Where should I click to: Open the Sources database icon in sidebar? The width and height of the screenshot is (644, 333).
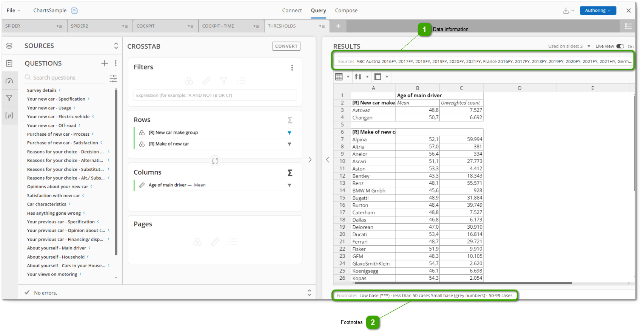click(x=9, y=46)
